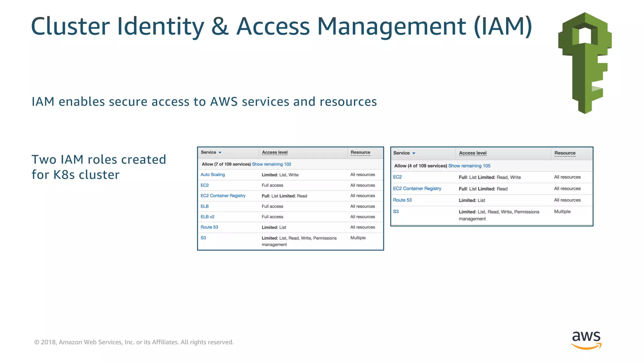Screen dimensions: 644x362
Task: Expand Service sort arrow in right table
Action: 414,153
